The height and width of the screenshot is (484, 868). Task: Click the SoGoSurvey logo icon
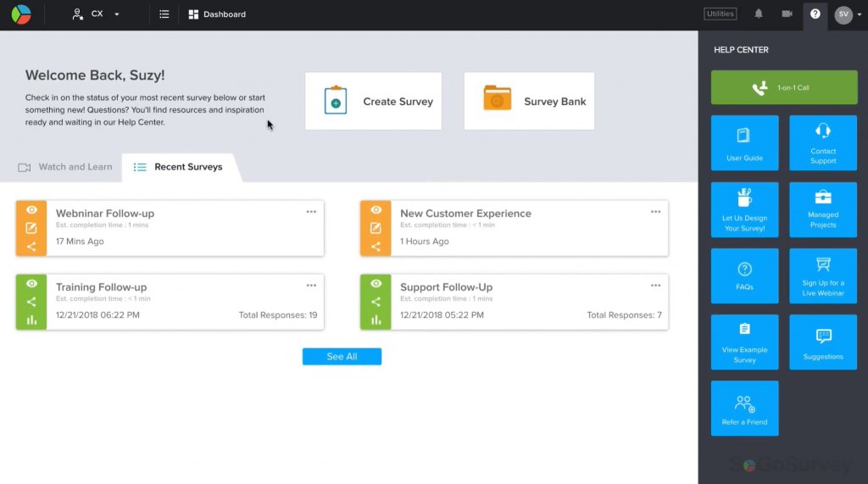click(21, 14)
